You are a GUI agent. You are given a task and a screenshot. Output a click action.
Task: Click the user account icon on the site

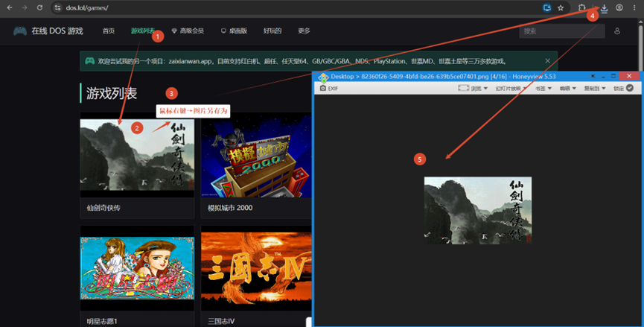click(617, 31)
